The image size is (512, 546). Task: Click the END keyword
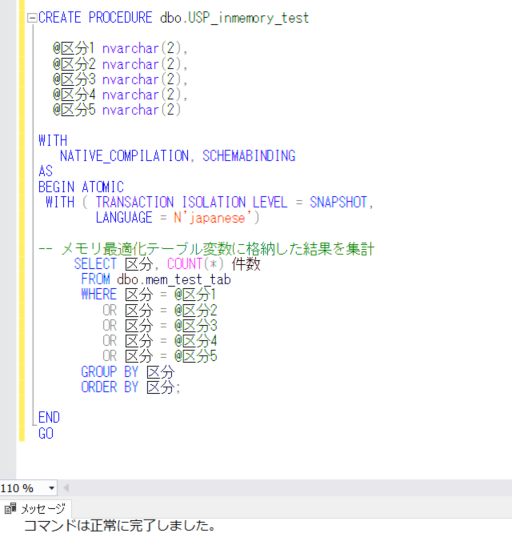(49, 418)
